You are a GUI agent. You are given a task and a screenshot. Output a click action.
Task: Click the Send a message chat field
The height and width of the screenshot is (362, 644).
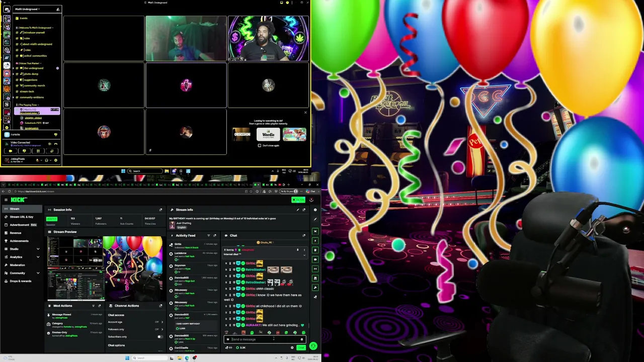click(x=264, y=339)
